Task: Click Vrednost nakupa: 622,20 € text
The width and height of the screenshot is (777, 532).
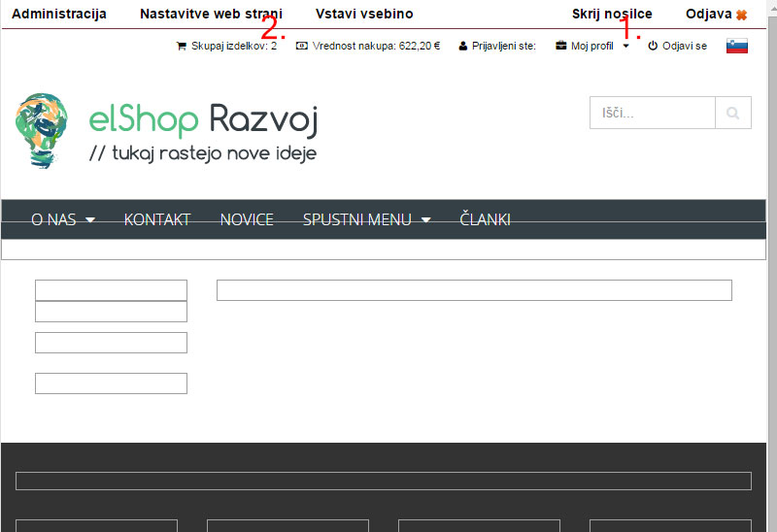Action: tap(376, 46)
